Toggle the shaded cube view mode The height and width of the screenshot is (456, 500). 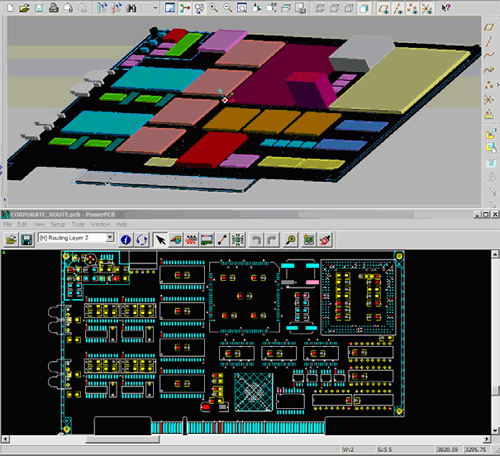click(x=364, y=8)
